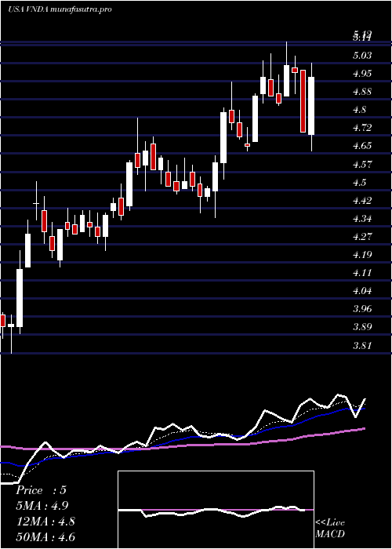Click the 4.27 price axis label

click(x=362, y=237)
